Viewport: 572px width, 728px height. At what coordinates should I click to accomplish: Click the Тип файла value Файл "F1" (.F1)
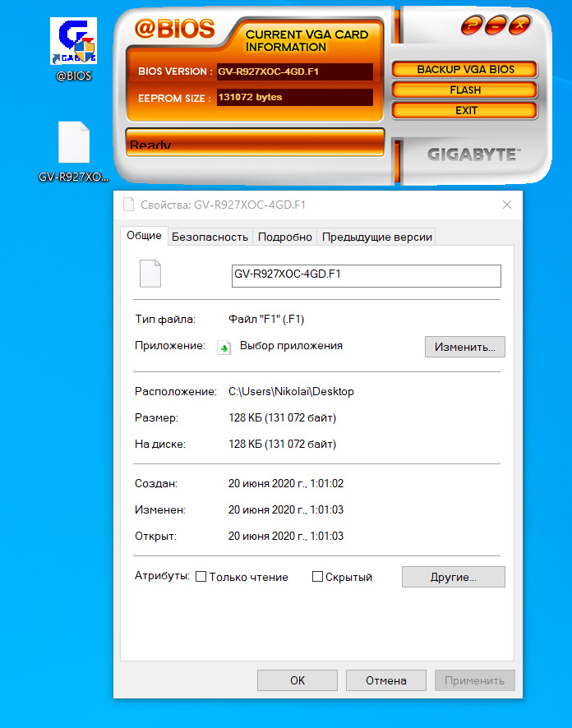pos(266,319)
